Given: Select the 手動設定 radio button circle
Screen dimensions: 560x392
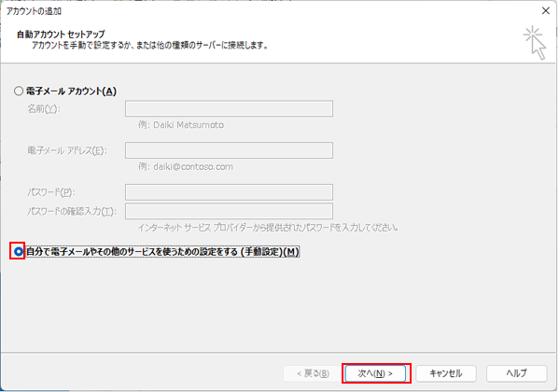Looking at the screenshot, I should click(x=19, y=252).
